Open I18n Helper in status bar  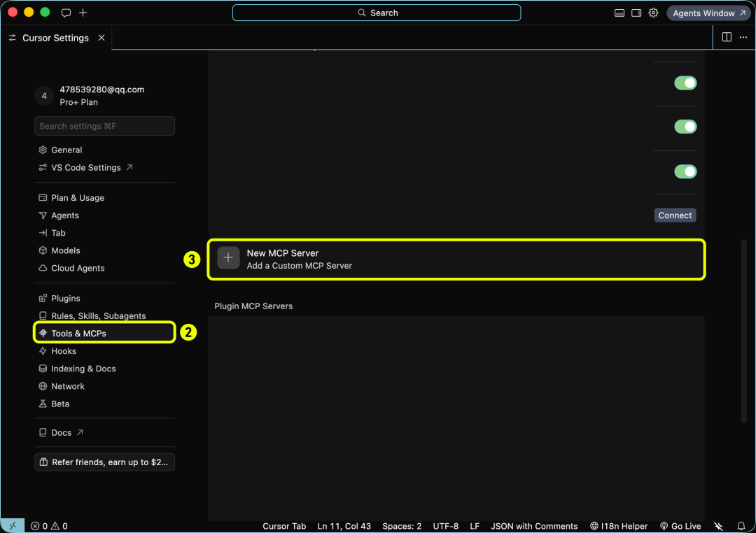tap(619, 526)
